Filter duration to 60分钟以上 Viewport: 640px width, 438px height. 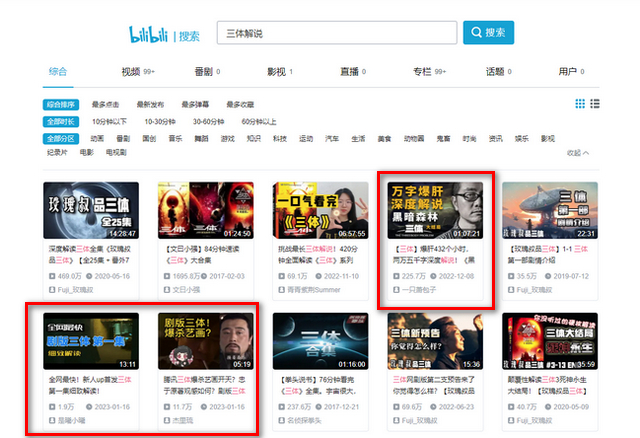tap(259, 122)
